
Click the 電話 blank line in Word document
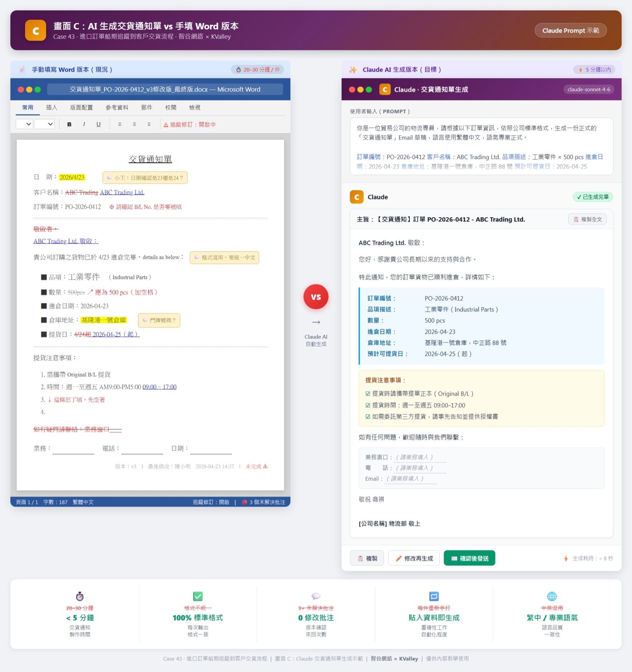142,450
